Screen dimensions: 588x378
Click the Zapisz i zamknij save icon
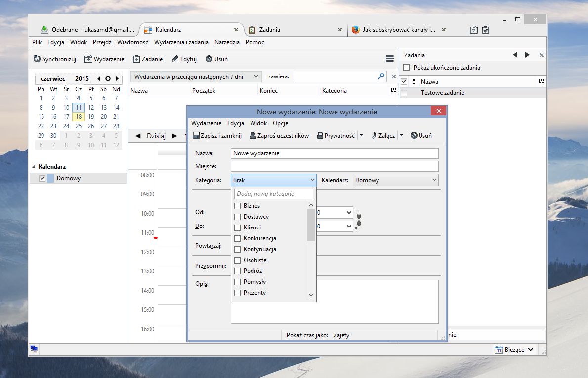(196, 135)
